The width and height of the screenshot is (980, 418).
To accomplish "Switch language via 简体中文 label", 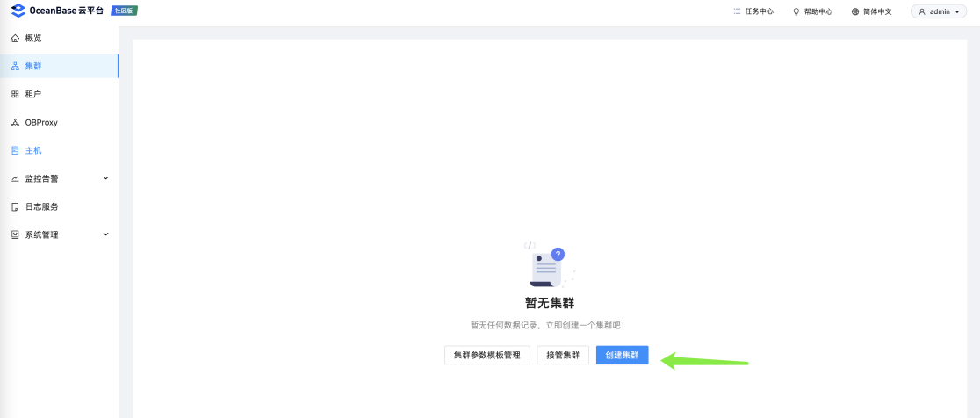I will [877, 11].
